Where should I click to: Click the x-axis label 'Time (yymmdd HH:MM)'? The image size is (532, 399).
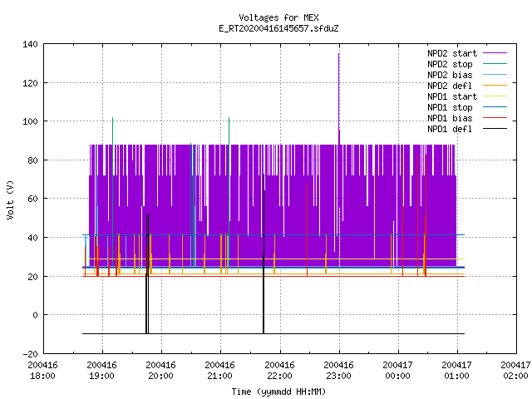pyautogui.click(x=278, y=392)
